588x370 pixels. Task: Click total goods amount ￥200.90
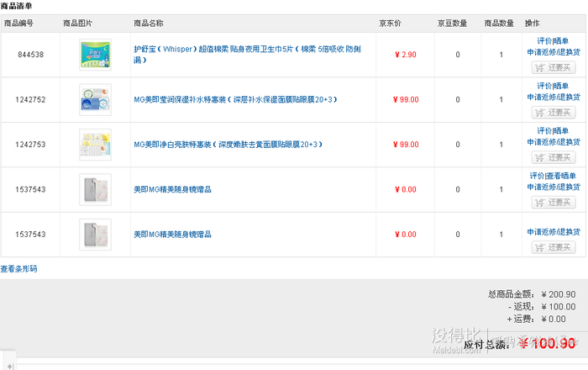coord(559,294)
